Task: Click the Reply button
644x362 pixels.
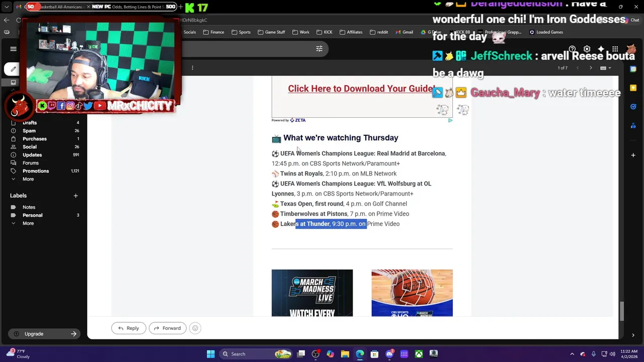Action: coord(128,328)
